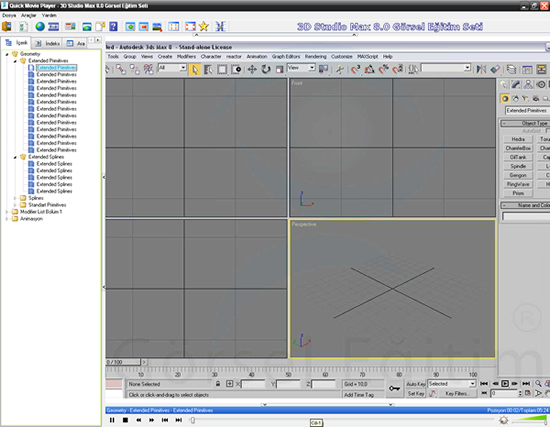Click the blue question mark help icon

point(113,26)
